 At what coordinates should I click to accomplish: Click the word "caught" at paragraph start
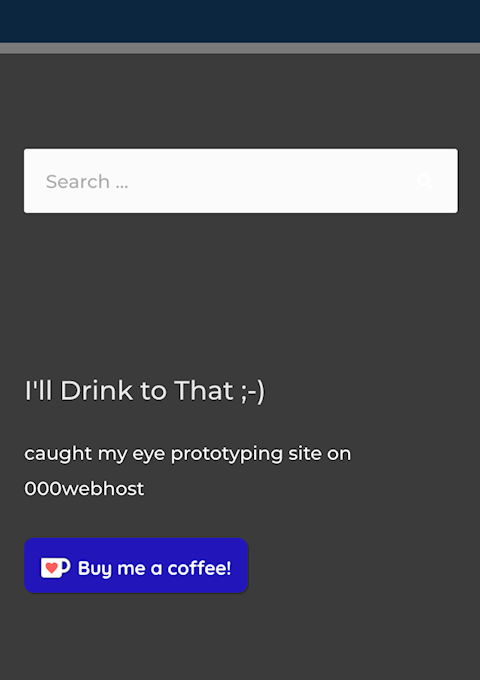58,454
